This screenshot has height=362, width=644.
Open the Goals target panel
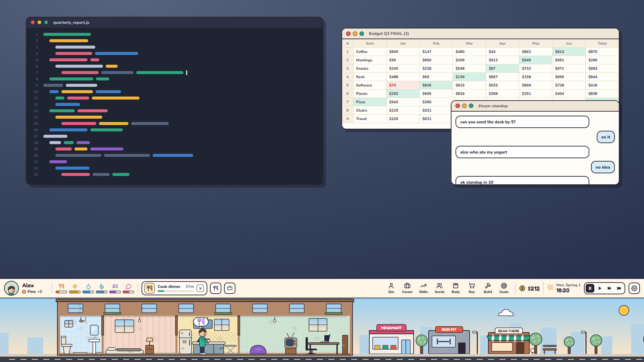(504, 288)
